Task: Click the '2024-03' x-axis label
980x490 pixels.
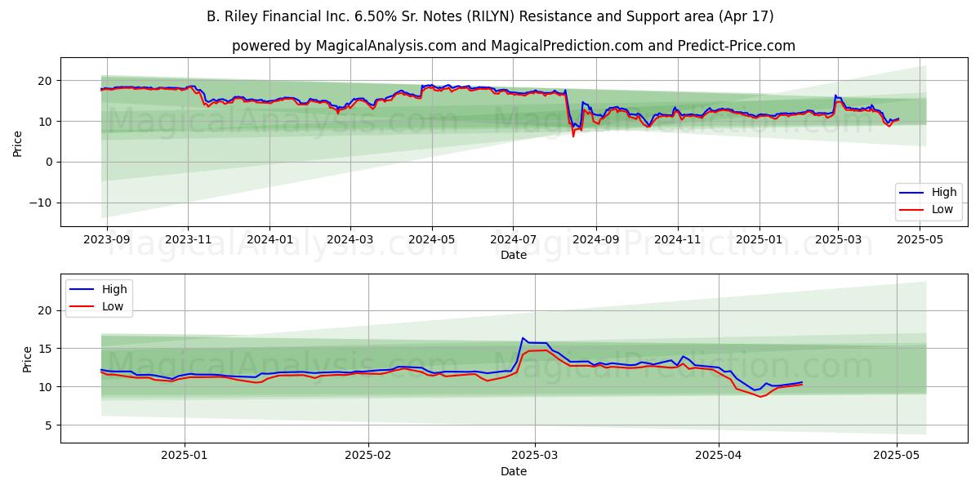Action: pos(350,239)
